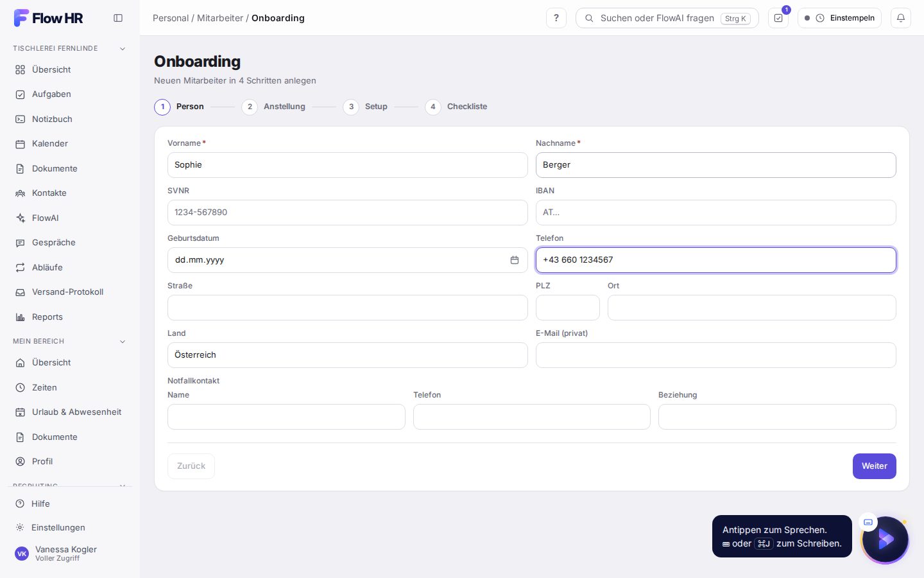Open Abläufe in the sidebar

[70, 267]
